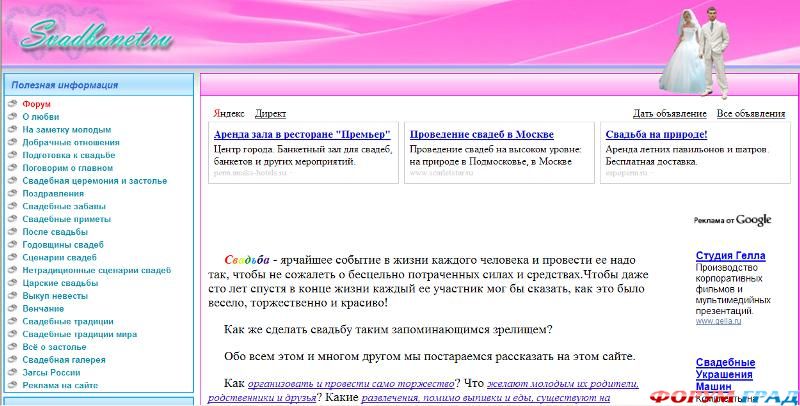Click bullet icon beside Форум
The height and width of the screenshot is (406, 800).
(x=13, y=104)
